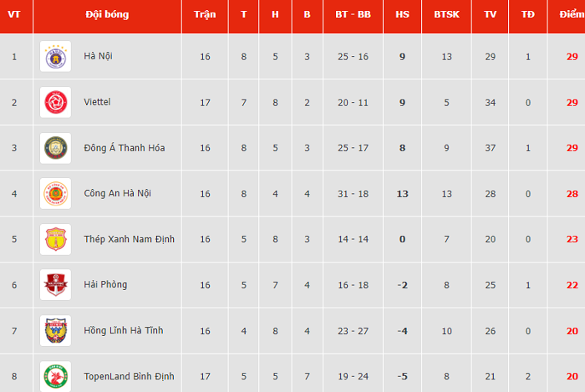Select the Trận column header
The height and width of the screenshot is (392, 585).
[x=205, y=14]
